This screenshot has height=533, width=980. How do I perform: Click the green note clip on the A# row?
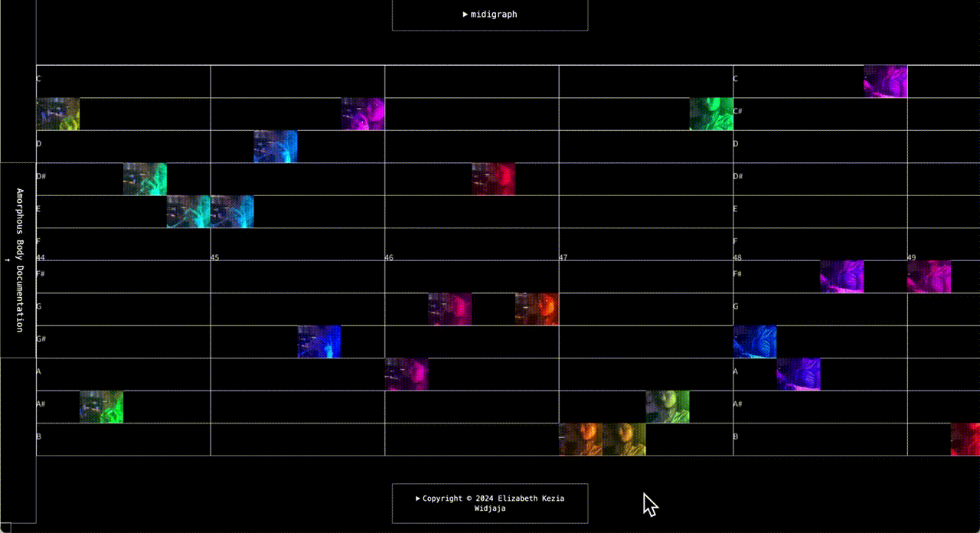point(100,407)
